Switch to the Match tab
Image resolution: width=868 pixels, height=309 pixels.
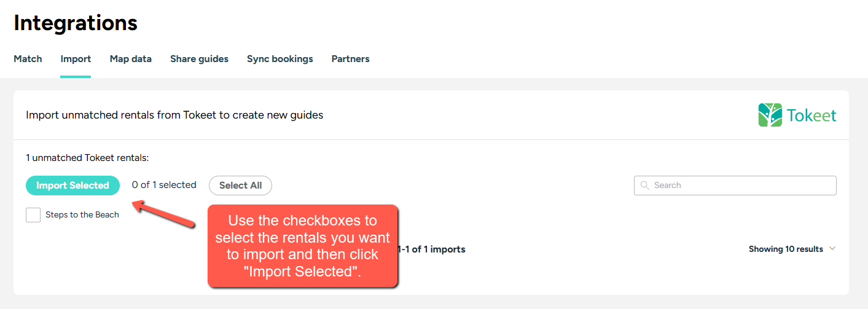tap(28, 59)
